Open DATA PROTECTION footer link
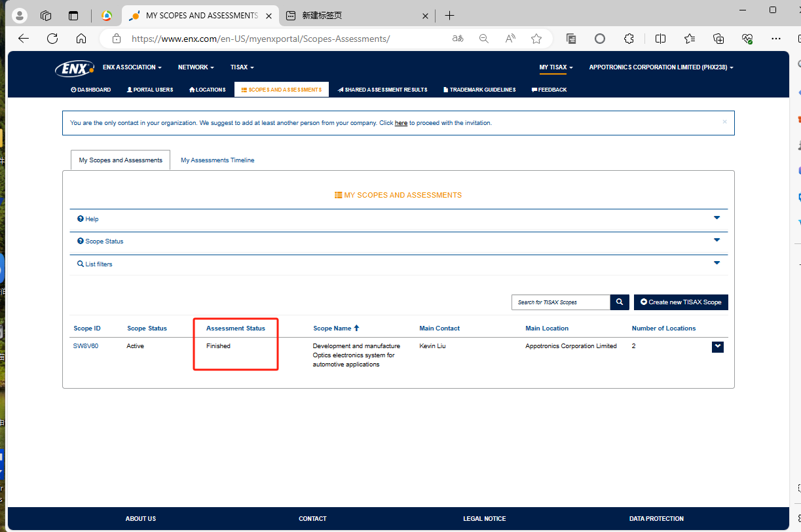 pyautogui.click(x=656, y=519)
